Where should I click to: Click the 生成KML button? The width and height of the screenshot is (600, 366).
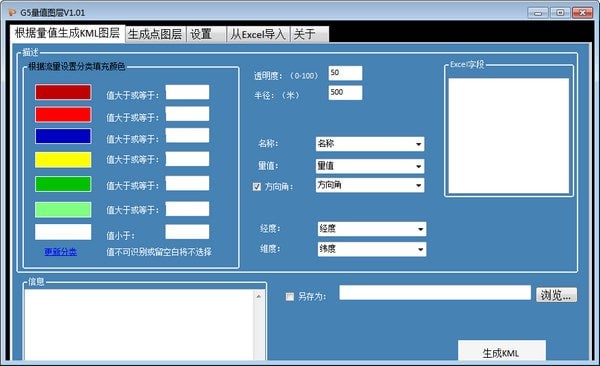pyautogui.click(x=502, y=351)
